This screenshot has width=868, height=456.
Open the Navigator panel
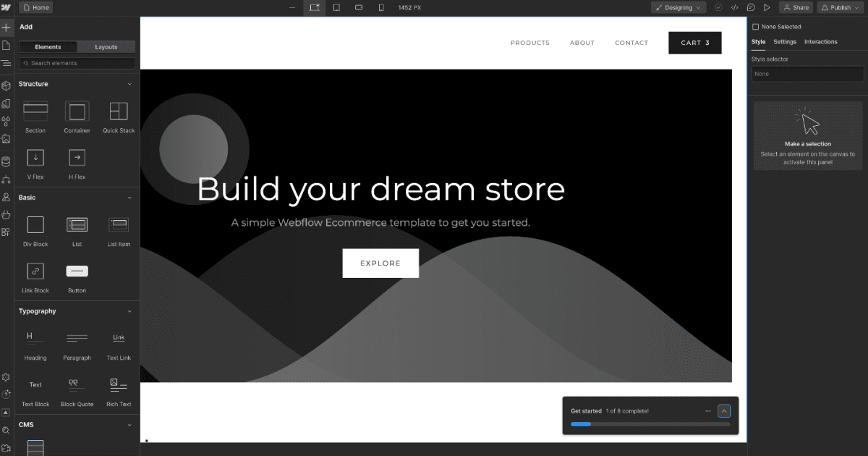click(7, 63)
